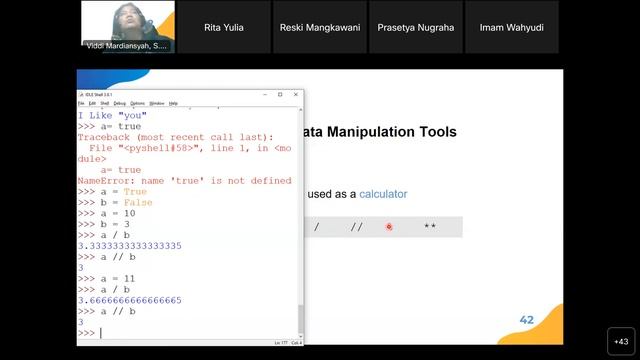The height and width of the screenshot is (360, 640).
Task: Click the 'Col: 4' status bar entry
Action: [297, 343]
